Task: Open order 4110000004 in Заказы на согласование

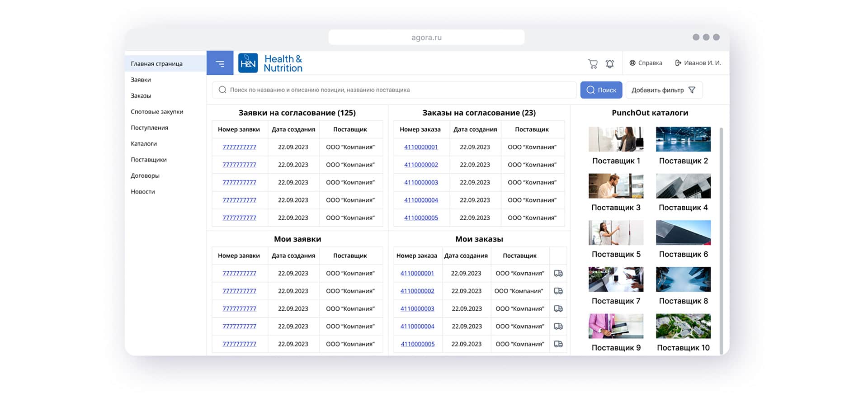Action: [x=421, y=200]
